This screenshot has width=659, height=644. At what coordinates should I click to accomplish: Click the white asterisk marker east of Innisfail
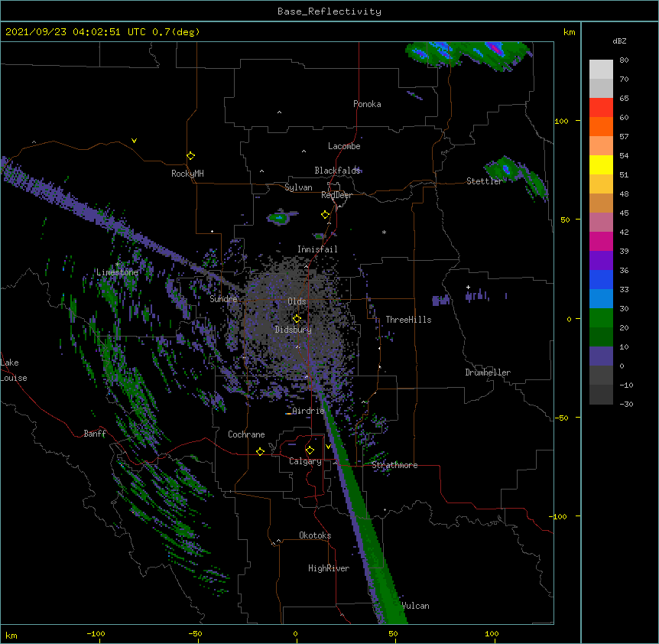coord(384,232)
